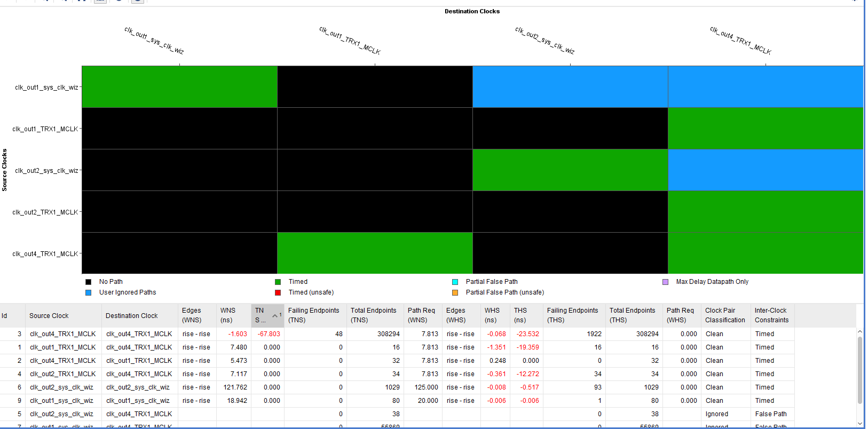The image size is (868, 429).
Task: Click Failing Endpoints (TNS) column header
Action: coord(315,315)
